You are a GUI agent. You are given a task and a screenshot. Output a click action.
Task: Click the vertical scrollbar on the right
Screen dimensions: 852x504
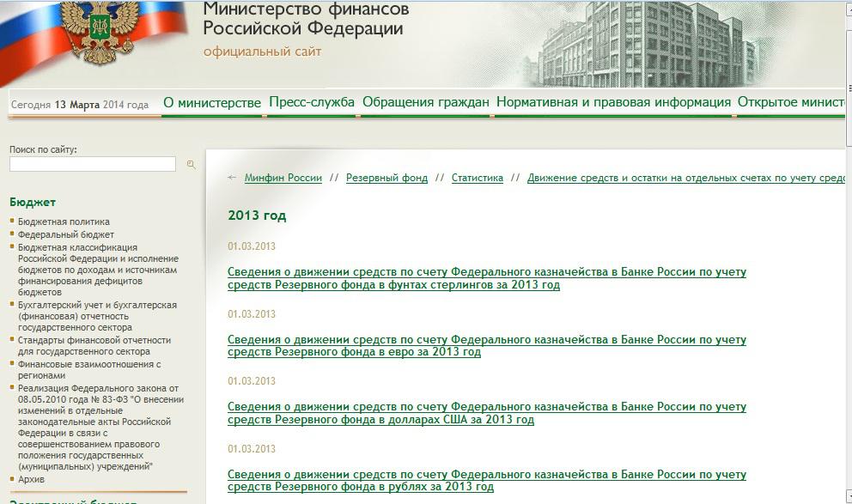tap(849, 252)
